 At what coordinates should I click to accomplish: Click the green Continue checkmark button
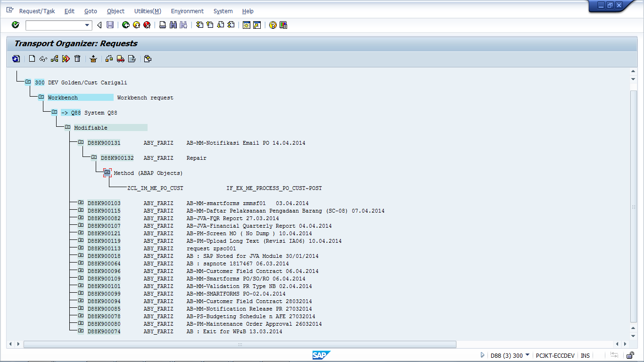[15, 25]
